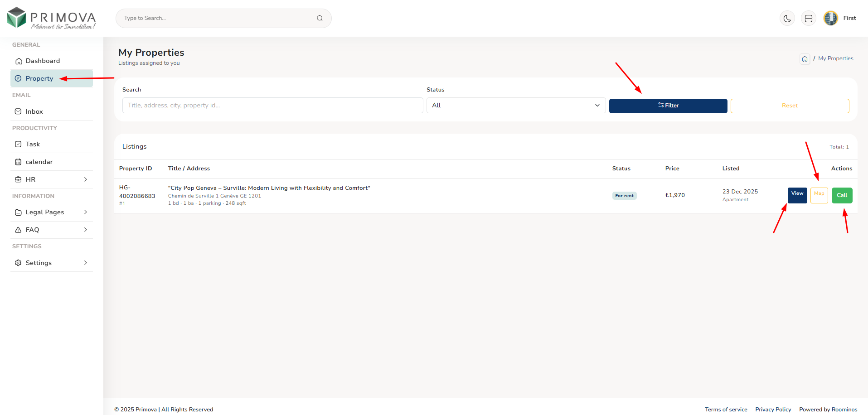Open Dashboard from the sidebar
868x415 pixels.
point(43,61)
